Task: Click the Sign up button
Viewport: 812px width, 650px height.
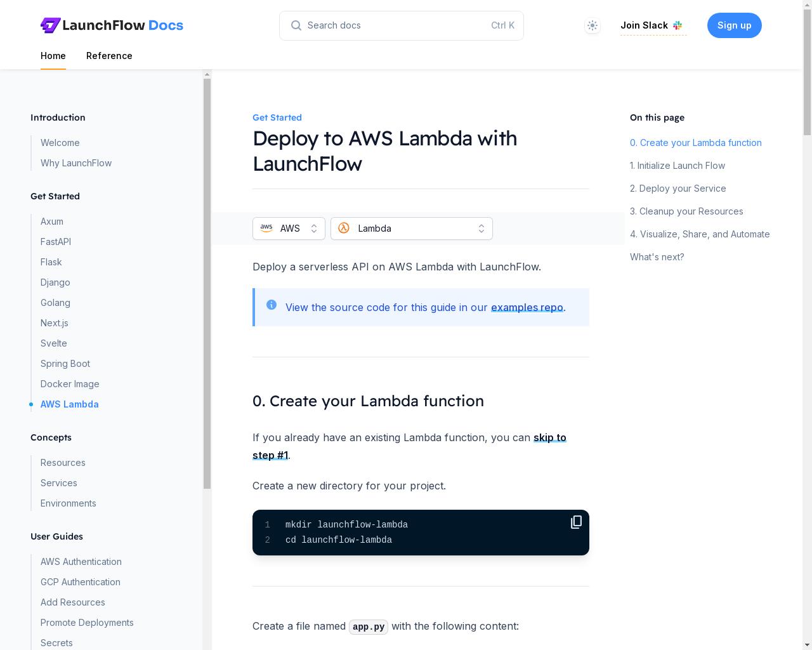Action: [735, 25]
